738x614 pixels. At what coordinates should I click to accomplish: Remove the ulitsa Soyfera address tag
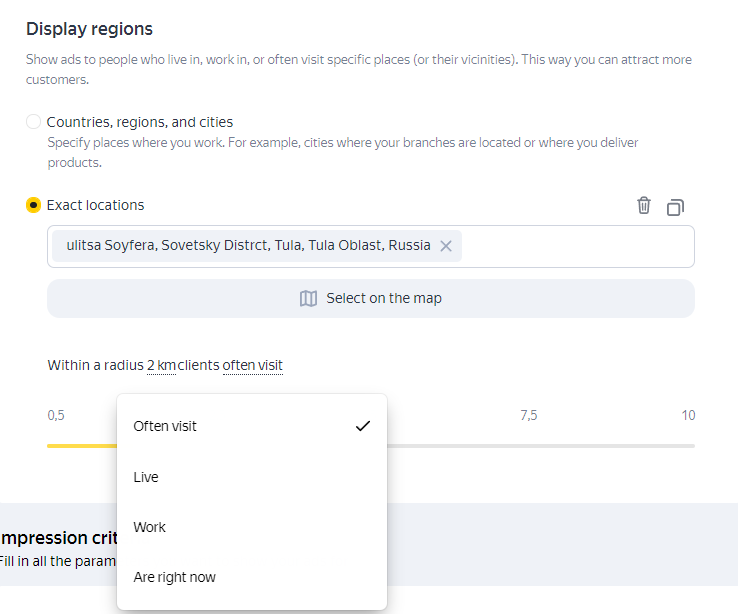(x=446, y=246)
